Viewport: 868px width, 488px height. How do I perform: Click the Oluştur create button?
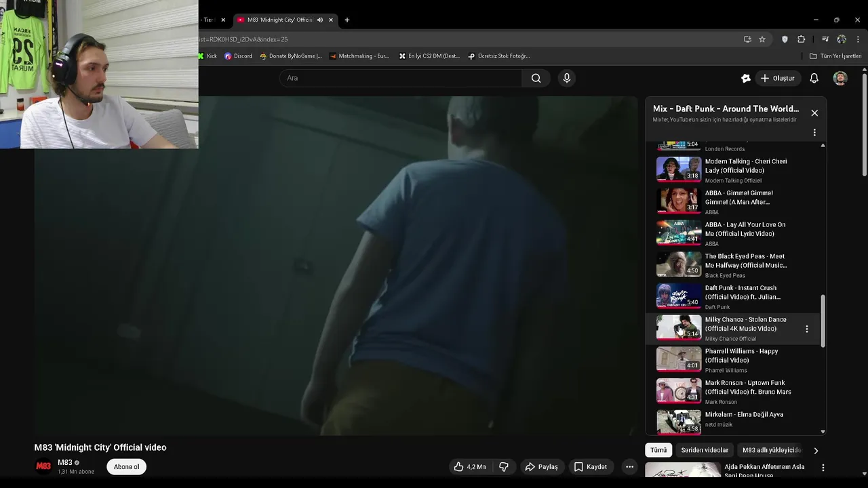pos(777,78)
